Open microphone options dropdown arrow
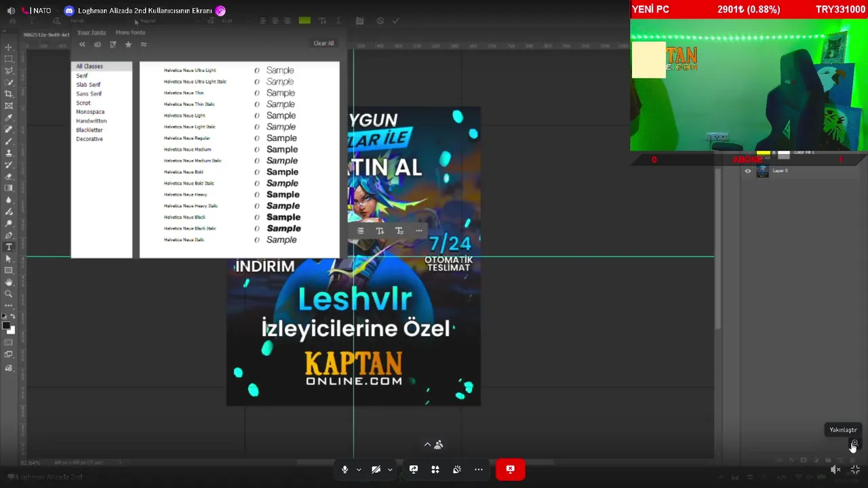Screen dimensions: 868x488 click(x=359, y=469)
